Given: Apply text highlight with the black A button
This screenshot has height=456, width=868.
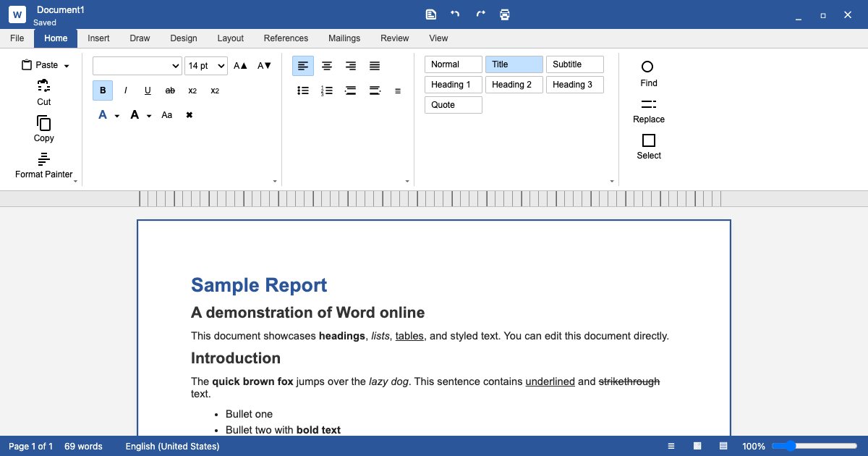Looking at the screenshot, I should (135, 115).
